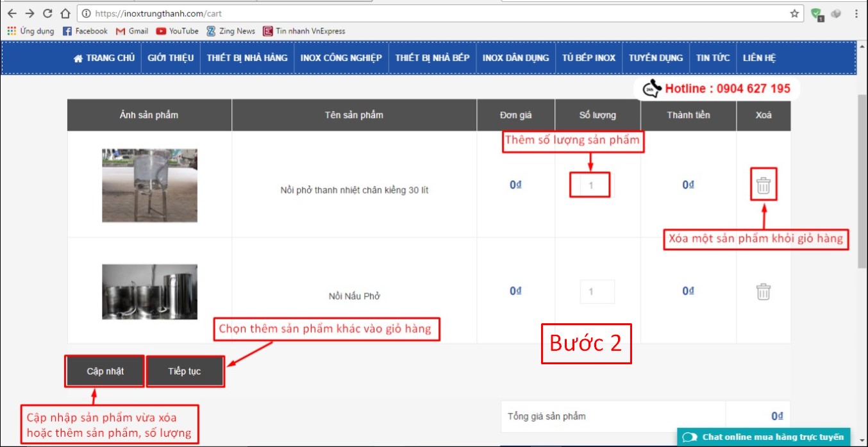Screen dimensions: 868x447
Task: Open the LIÊN HỆ menu item
Action: [759, 58]
